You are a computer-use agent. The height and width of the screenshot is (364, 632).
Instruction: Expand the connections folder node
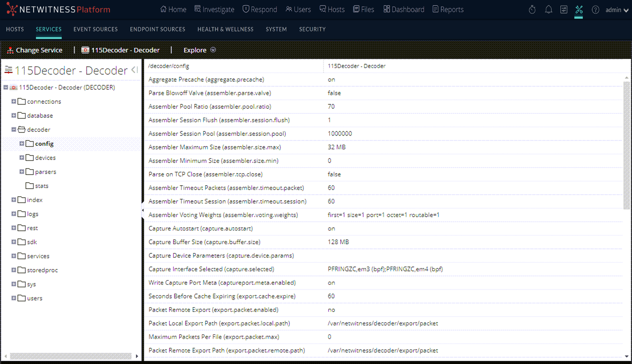point(14,102)
